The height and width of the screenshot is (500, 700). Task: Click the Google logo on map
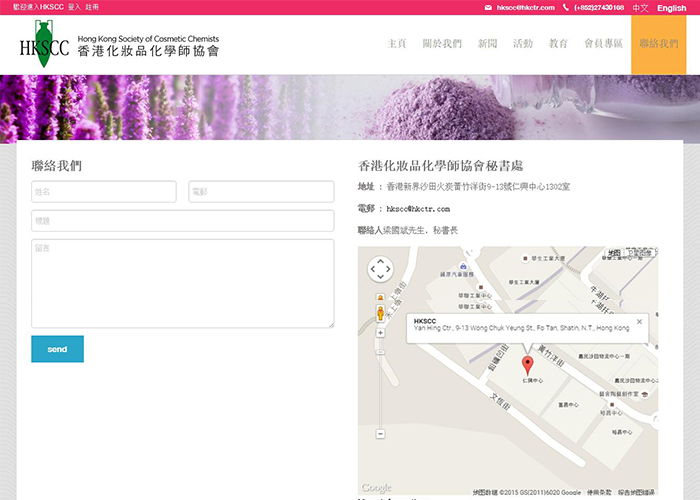376,488
